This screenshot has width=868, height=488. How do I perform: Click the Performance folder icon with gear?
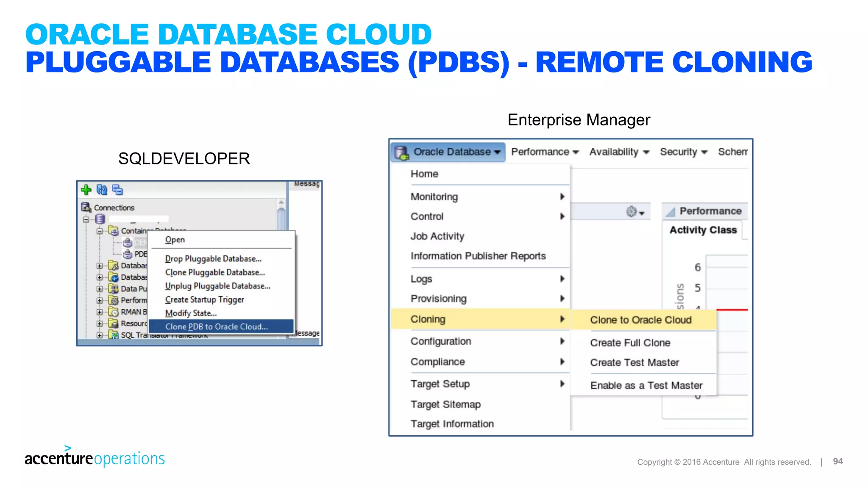[x=113, y=300]
